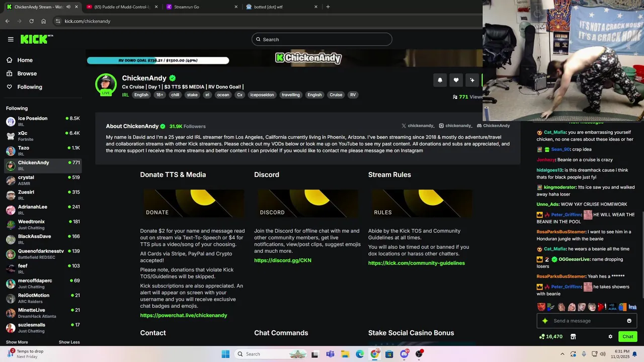Click the RULES banner image
This screenshot has height=362, width=644.
(422, 204)
